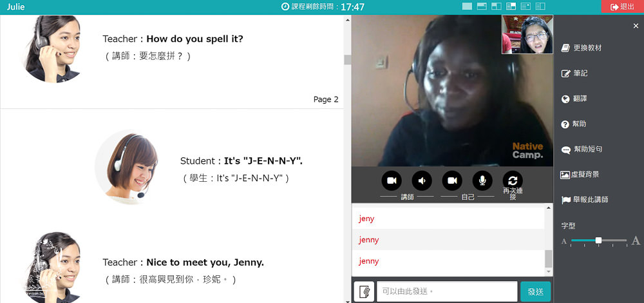
Task: Open 虛擬背景 virtual background settings
Action: 586,175
